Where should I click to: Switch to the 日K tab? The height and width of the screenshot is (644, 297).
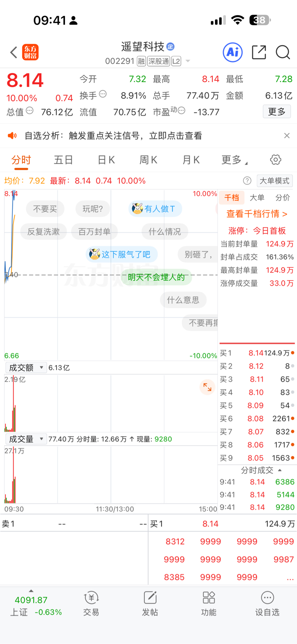(x=106, y=160)
